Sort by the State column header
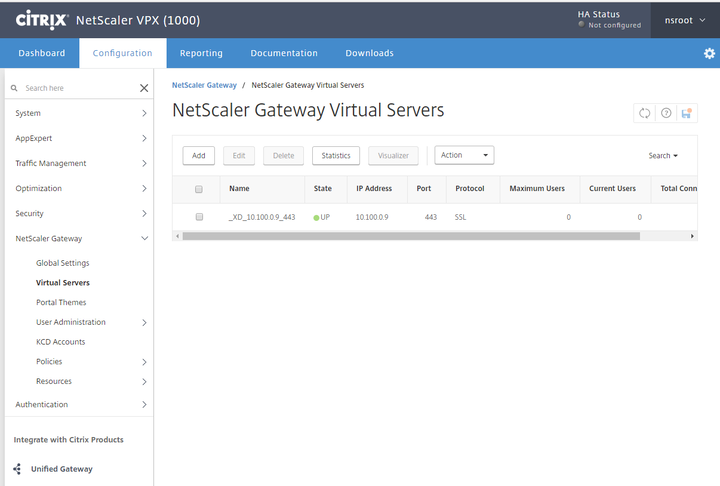Viewport: 720px width, 486px height. (322, 189)
